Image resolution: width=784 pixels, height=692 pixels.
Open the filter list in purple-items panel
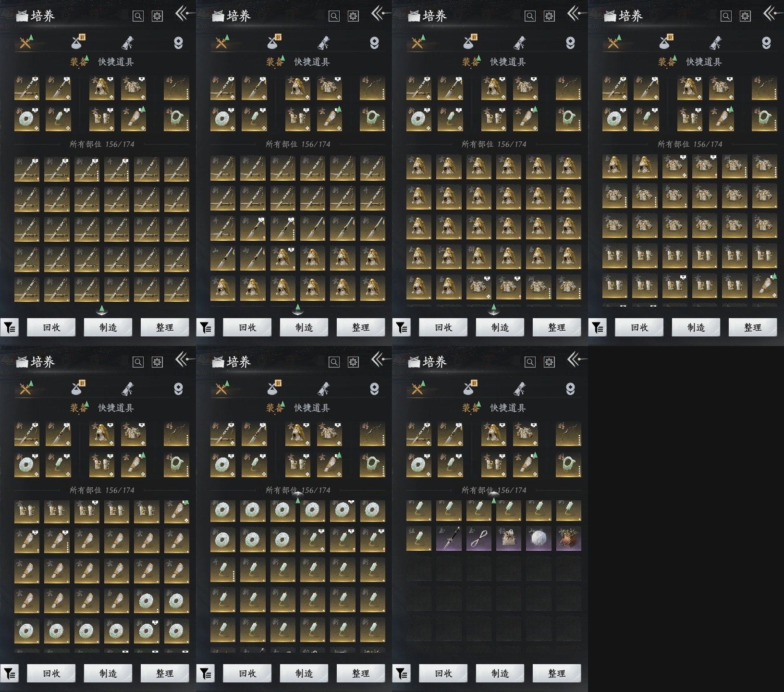tap(402, 674)
